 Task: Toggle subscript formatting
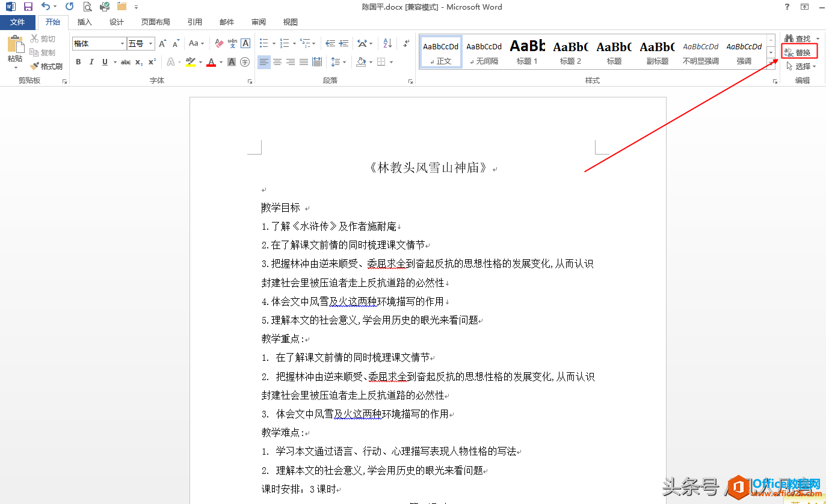click(139, 62)
